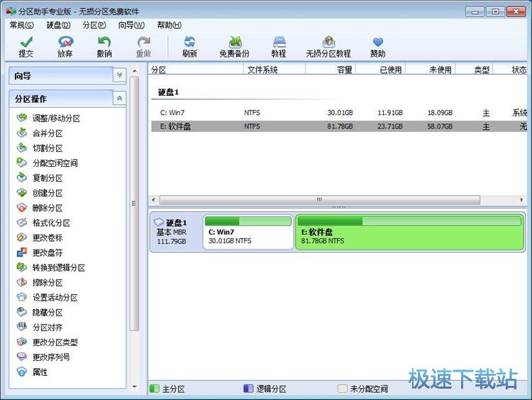Click the 重做 (Redo) toolbar icon
Screen dimensions: 532x400
[x=143, y=47]
